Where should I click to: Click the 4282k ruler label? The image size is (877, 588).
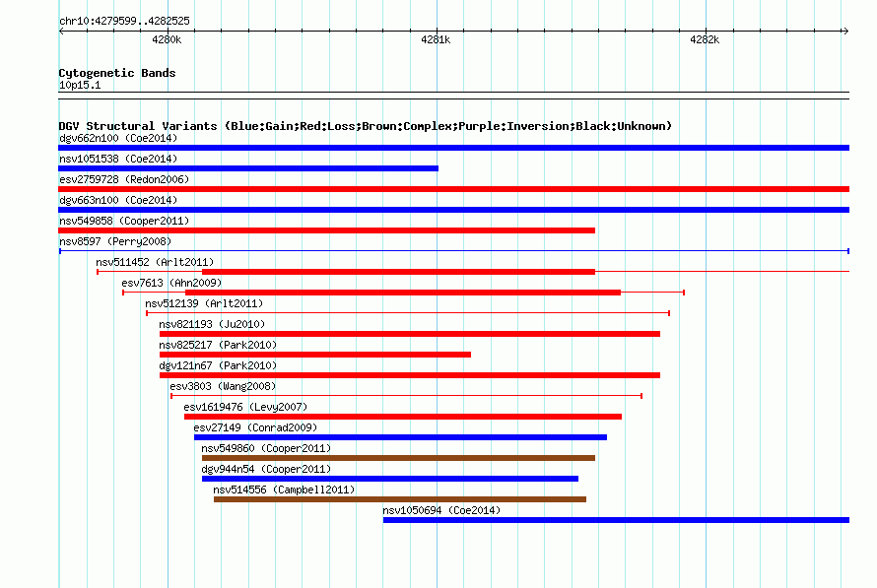click(705, 39)
